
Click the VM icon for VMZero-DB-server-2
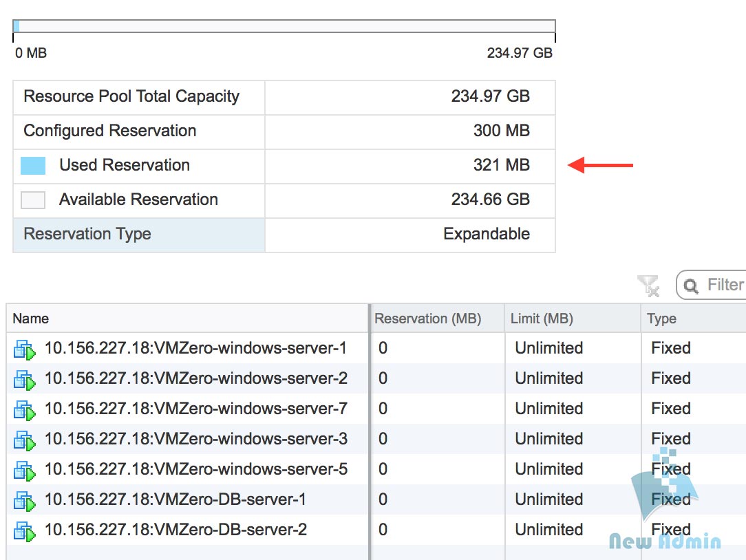(24, 531)
